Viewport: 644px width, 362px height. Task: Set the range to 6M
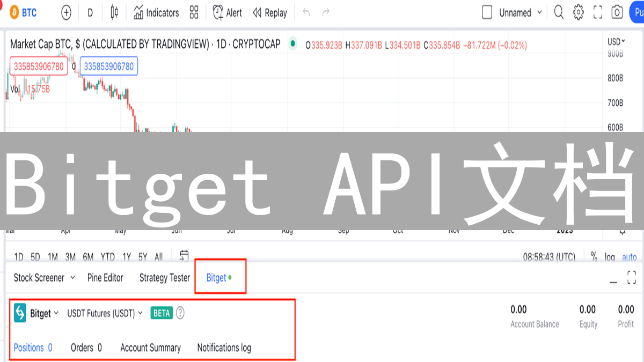pyautogui.click(x=88, y=257)
